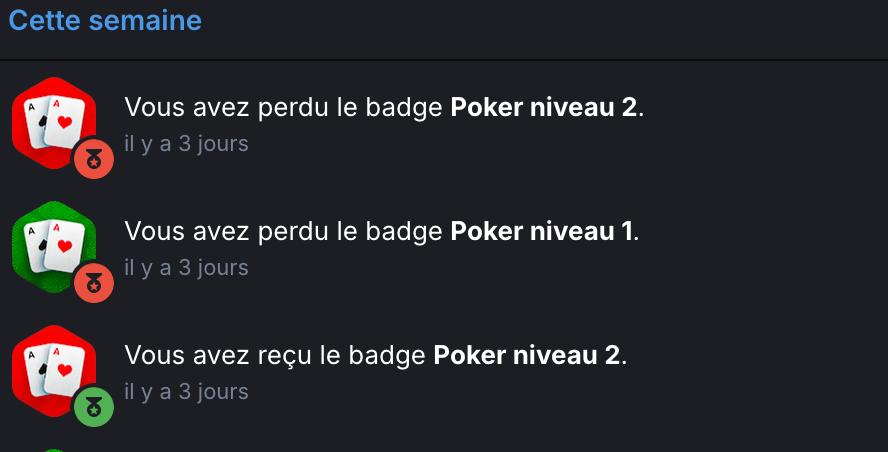Open bold "Poker niveau 2" link in the received notification
The width and height of the screenshot is (888, 452).
(526, 355)
